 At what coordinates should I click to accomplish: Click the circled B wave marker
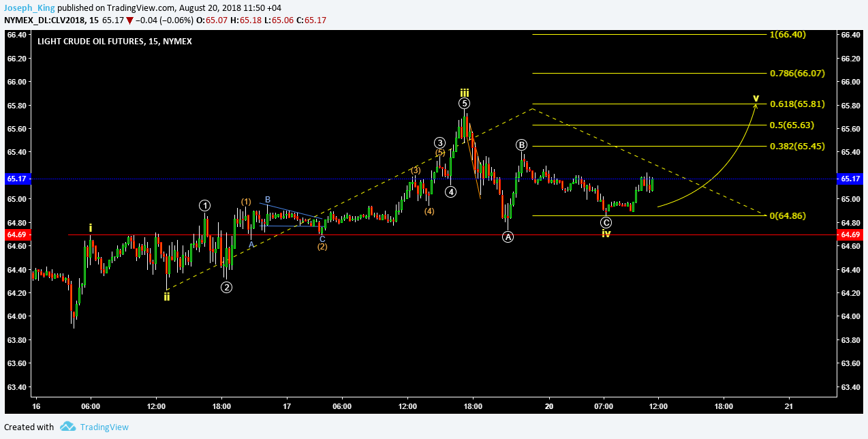(521, 145)
